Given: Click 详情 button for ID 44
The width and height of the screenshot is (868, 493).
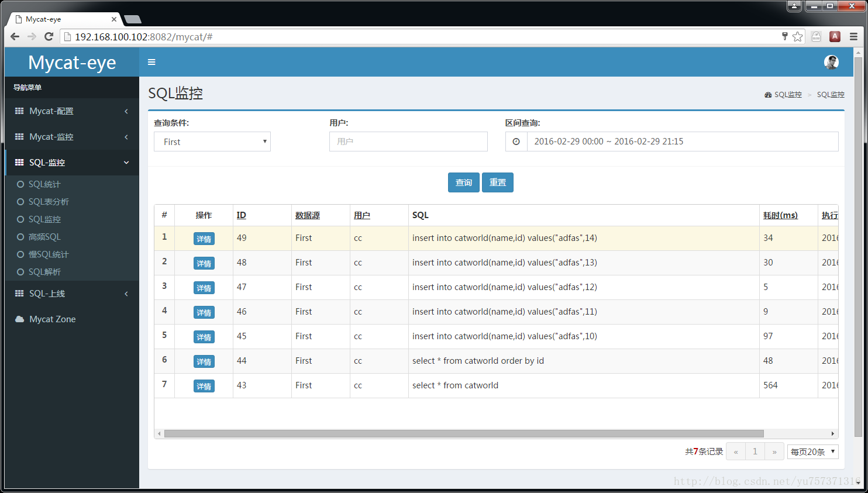Looking at the screenshot, I should pos(204,361).
